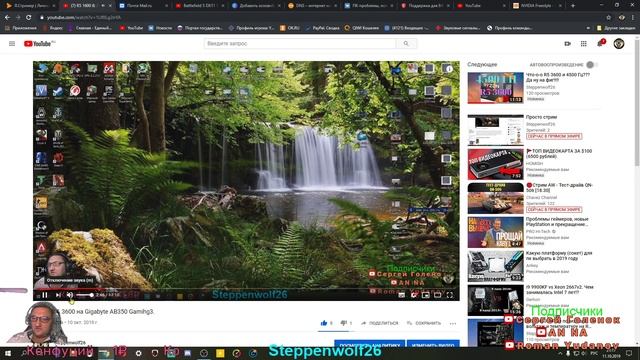Mute the video with the speaker icon
Screen dimensions: 640x360
[70, 295]
